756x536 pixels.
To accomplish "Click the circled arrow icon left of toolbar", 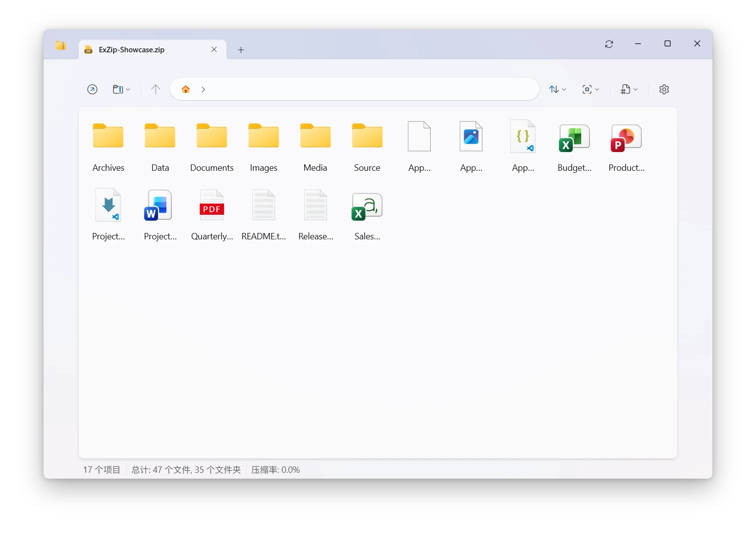I will [x=92, y=89].
